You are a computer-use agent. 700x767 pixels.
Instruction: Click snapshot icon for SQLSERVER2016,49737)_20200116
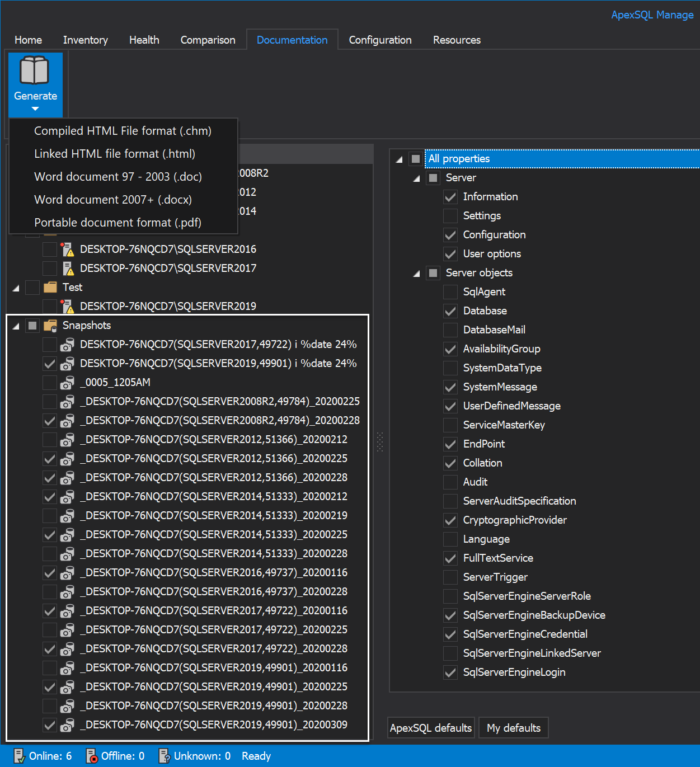coord(67,573)
